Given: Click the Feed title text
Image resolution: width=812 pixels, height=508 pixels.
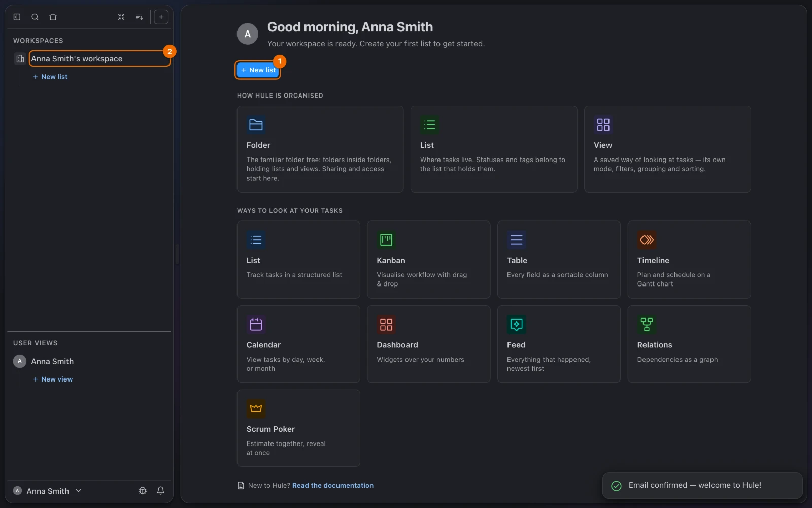Looking at the screenshot, I should 516,345.
